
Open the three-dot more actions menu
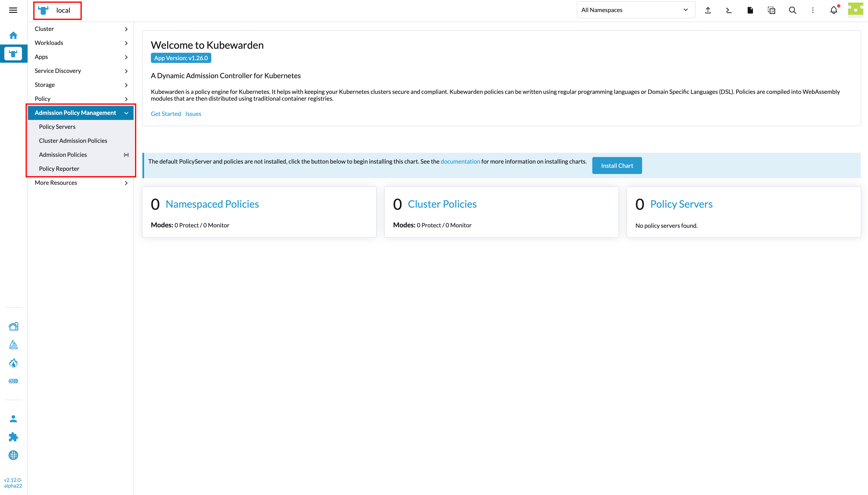point(813,10)
